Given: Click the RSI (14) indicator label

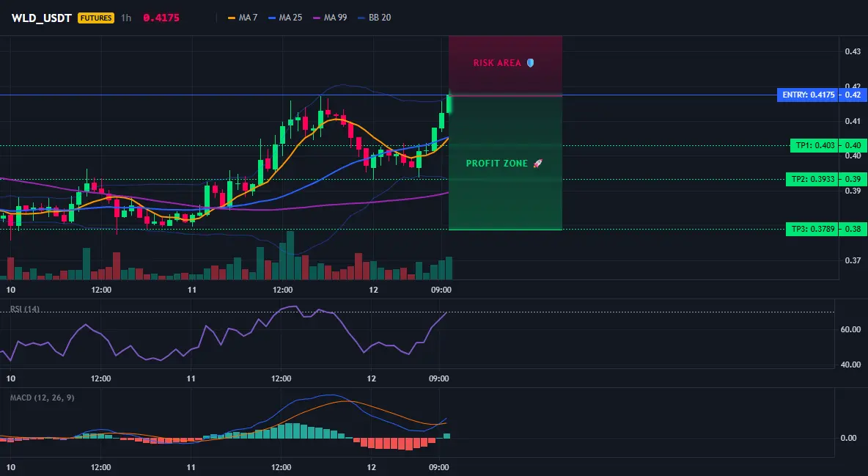Looking at the screenshot, I should pos(25,309).
